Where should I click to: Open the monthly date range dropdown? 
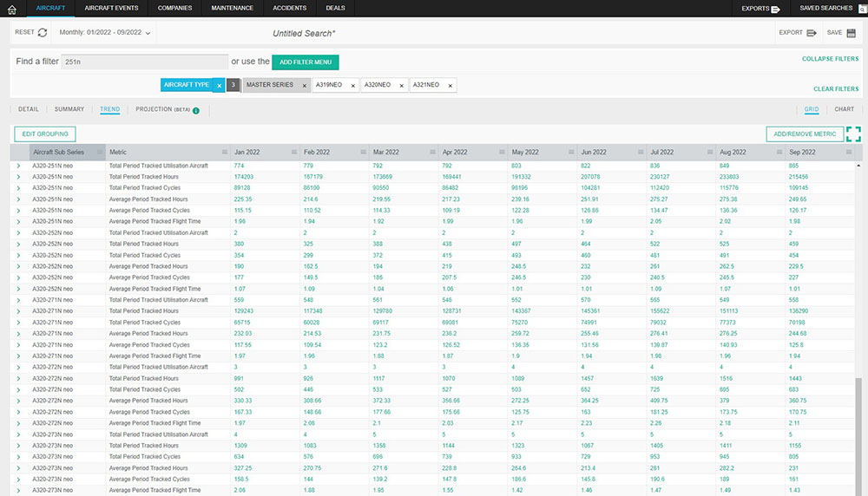105,33
